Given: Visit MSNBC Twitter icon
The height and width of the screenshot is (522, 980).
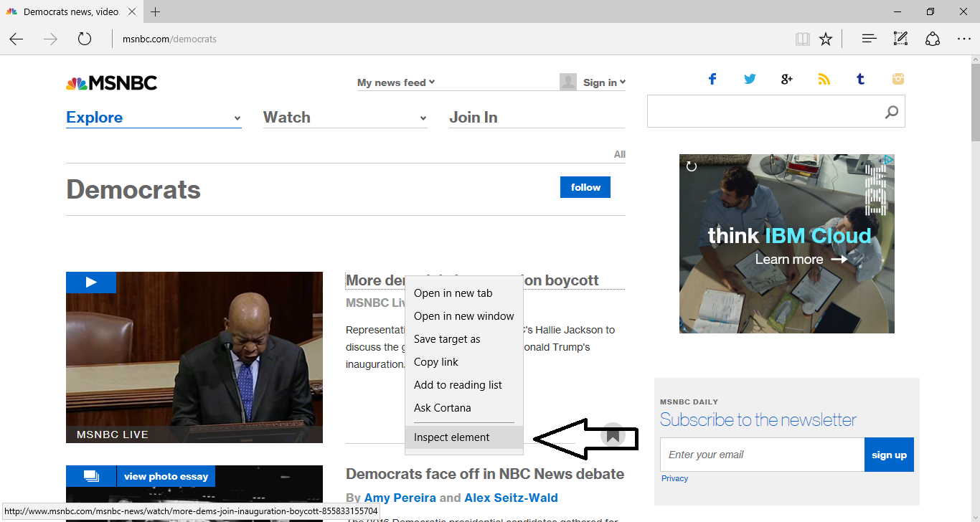Looking at the screenshot, I should click(750, 79).
